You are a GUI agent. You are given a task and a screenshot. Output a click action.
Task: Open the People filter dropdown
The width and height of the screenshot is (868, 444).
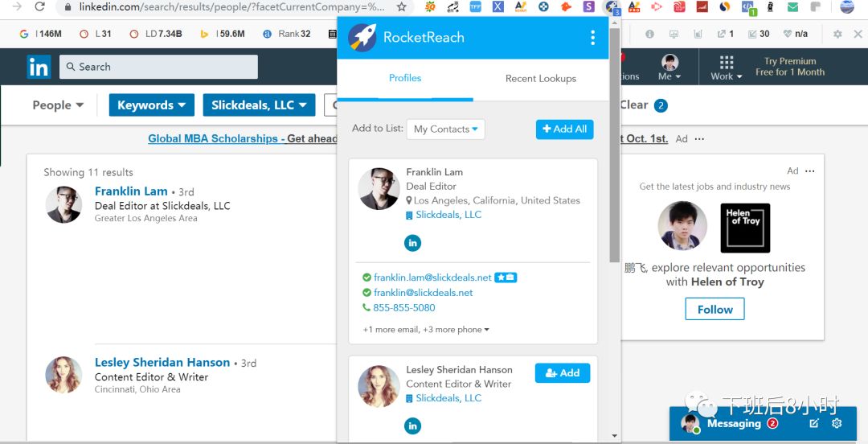[x=58, y=105]
